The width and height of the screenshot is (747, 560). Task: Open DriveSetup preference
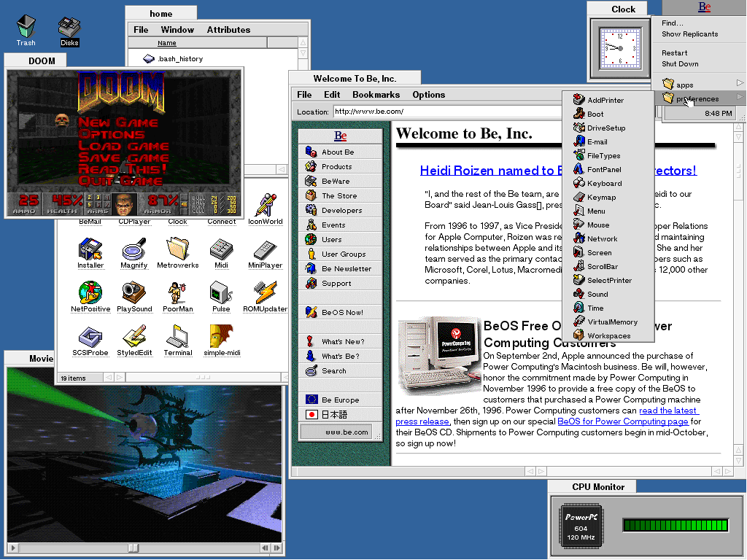pos(608,128)
